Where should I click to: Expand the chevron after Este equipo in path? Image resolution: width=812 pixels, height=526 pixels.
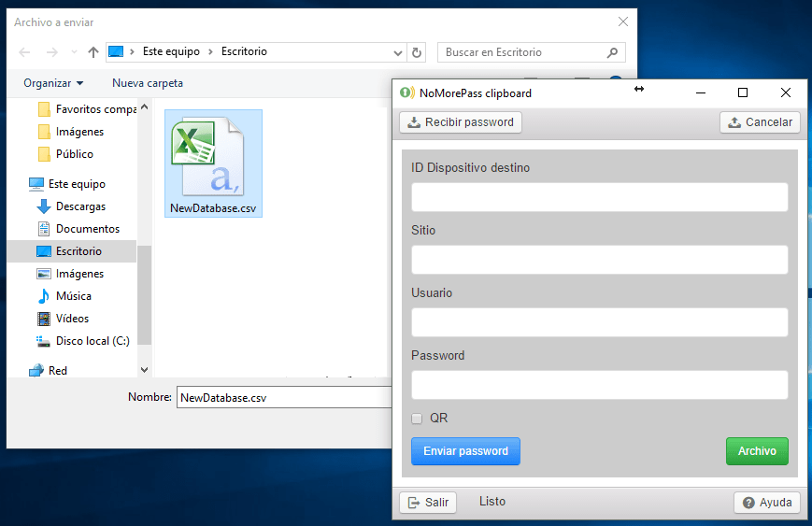[x=210, y=51]
